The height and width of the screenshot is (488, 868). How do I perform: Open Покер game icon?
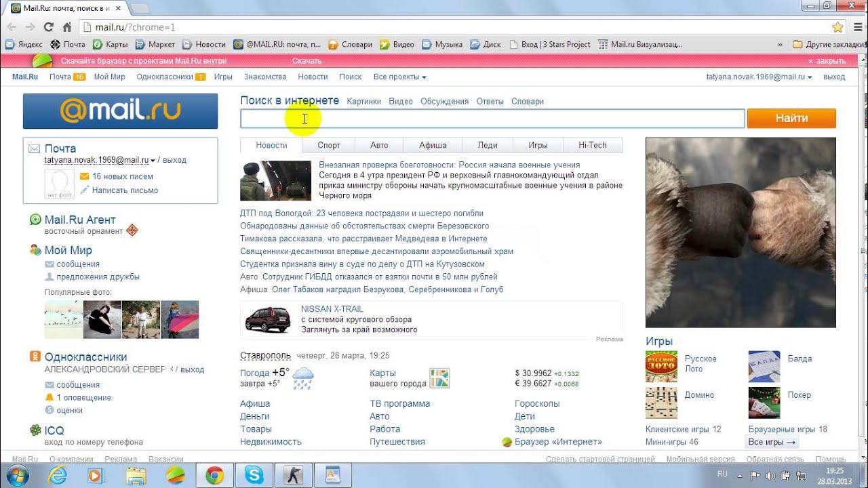[x=764, y=403]
